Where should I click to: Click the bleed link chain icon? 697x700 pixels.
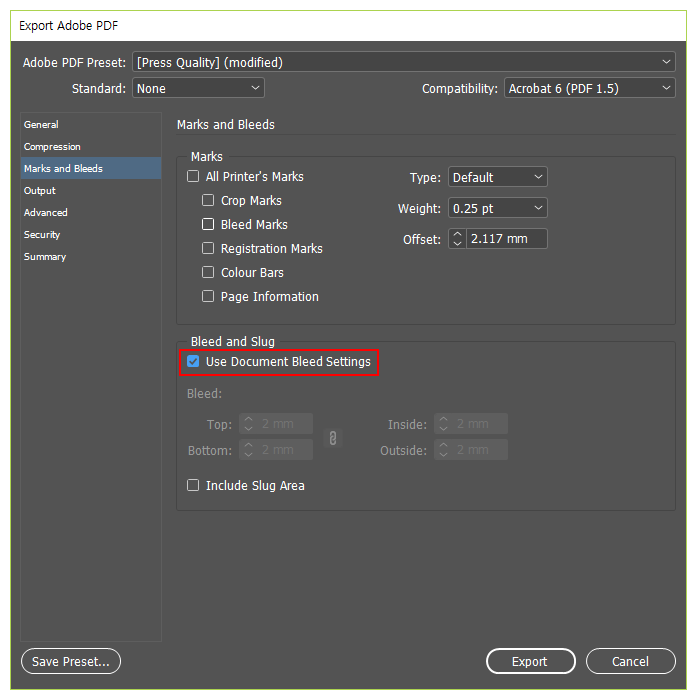333,438
